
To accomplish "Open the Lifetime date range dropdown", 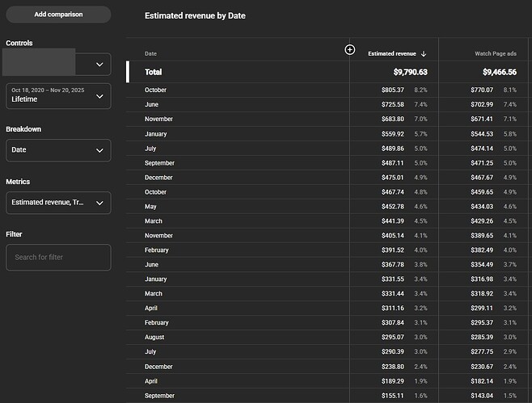I will click(58, 96).
